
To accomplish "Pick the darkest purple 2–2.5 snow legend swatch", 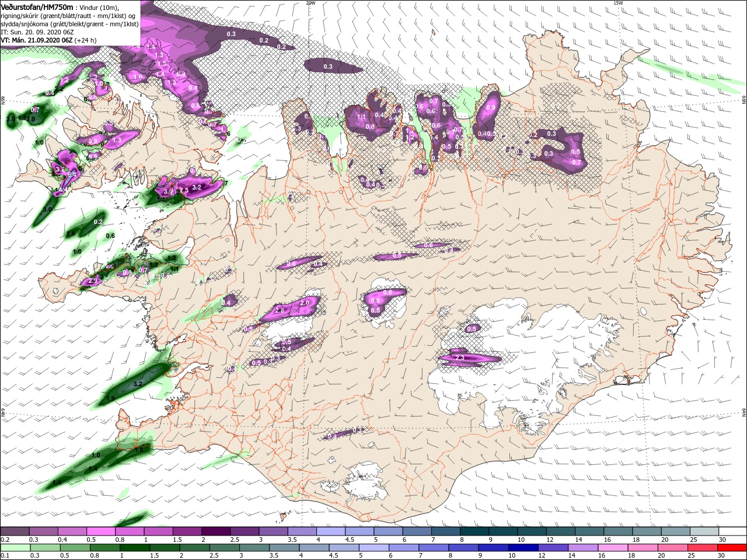I will 215,531.
